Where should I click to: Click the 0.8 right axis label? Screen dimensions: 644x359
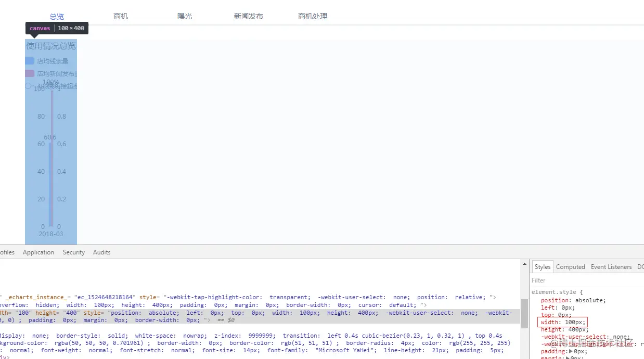click(x=61, y=117)
